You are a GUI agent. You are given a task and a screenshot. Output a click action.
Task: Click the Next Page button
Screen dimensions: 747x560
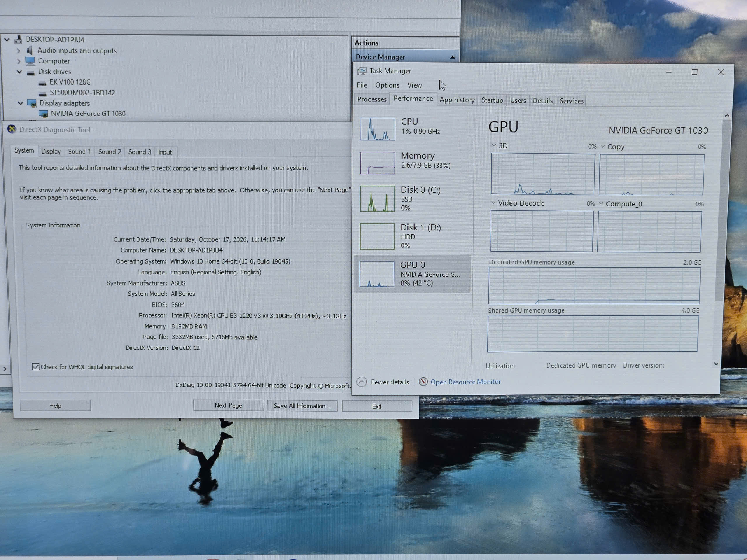(228, 405)
